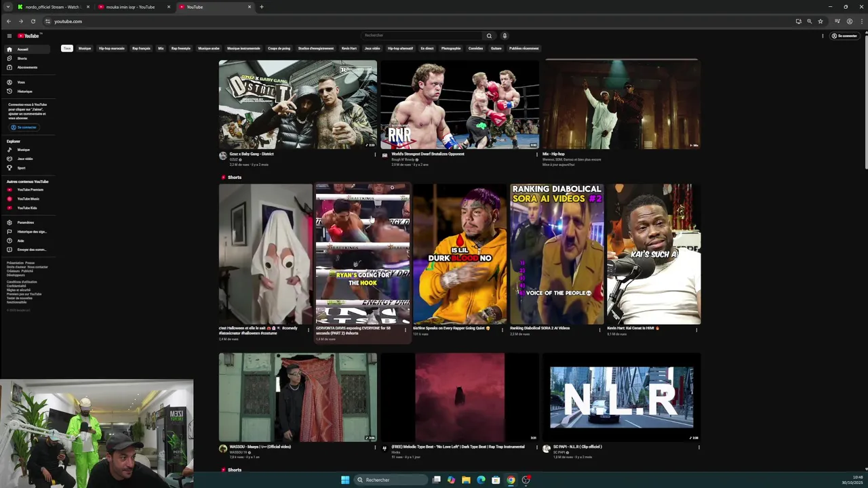The image size is (868, 488).
Task: Click the taskbar Rechercher search box
Action: tap(390, 480)
